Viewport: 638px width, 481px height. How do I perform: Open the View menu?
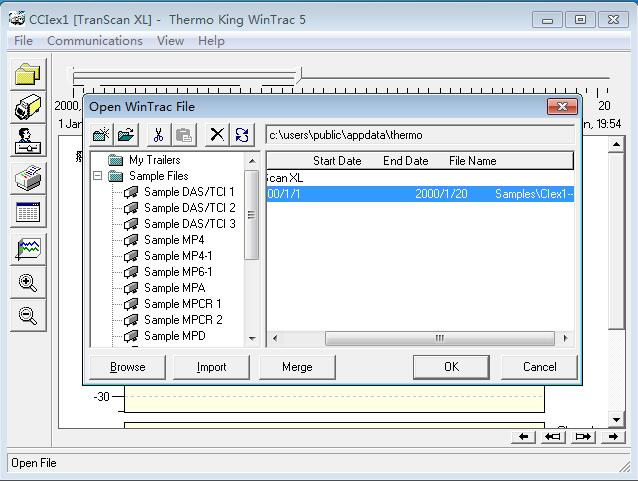pos(170,41)
